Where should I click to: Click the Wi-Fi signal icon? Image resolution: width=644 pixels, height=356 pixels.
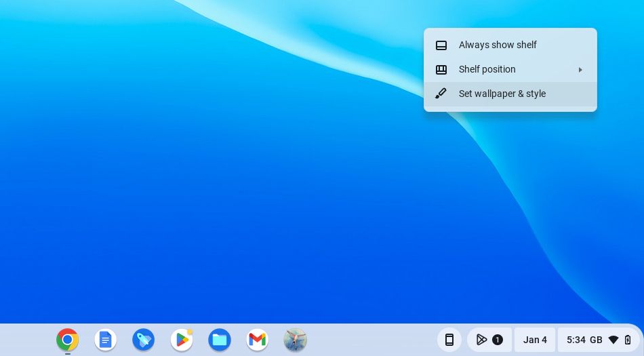tap(613, 340)
